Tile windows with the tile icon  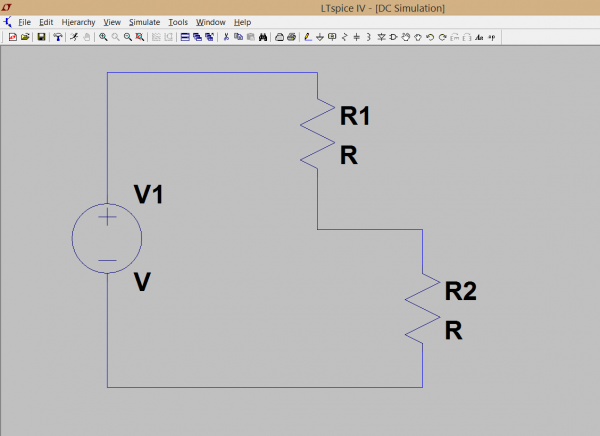tap(185, 37)
